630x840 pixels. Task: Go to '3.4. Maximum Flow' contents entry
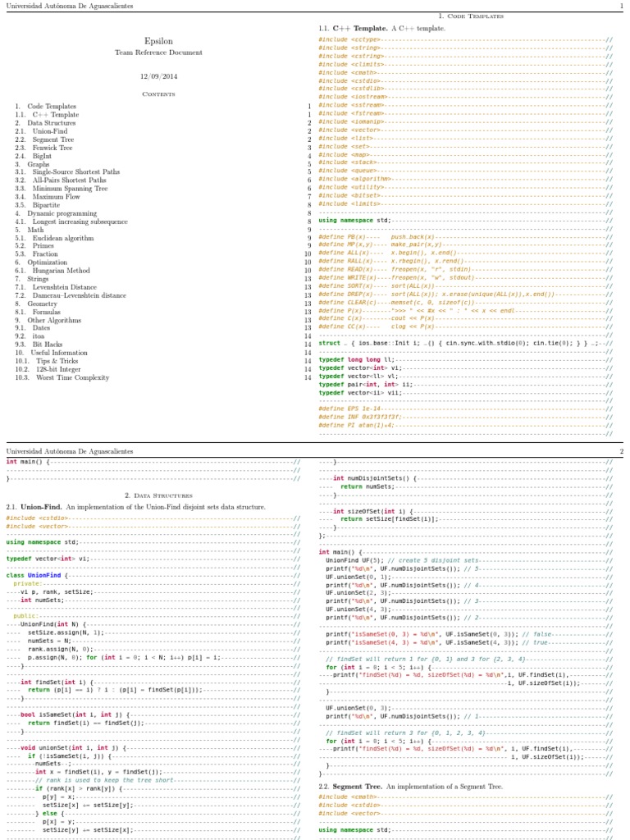[48, 197]
